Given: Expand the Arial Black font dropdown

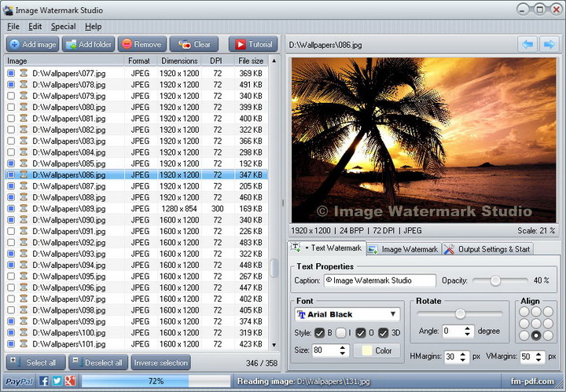Looking at the screenshot, I should [392, 314].
